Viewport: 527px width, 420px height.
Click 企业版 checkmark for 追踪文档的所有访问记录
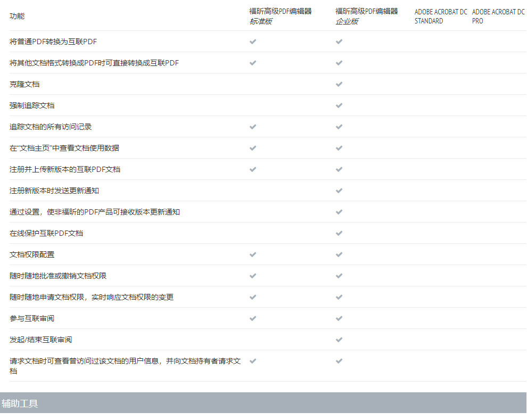(x=339, y=127)
